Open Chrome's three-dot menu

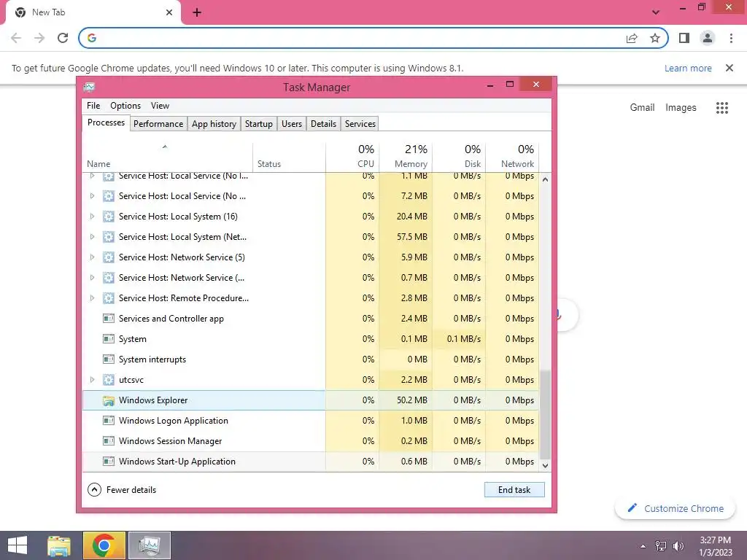point(731,38)
